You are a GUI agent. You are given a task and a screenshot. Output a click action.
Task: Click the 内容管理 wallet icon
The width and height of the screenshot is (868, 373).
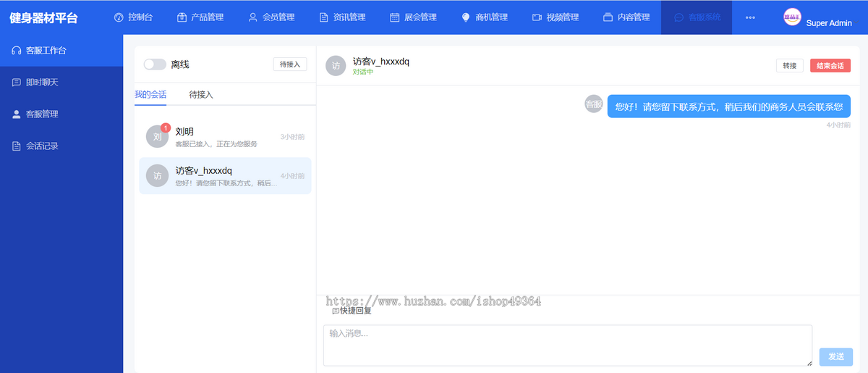(x=608, y=17)
